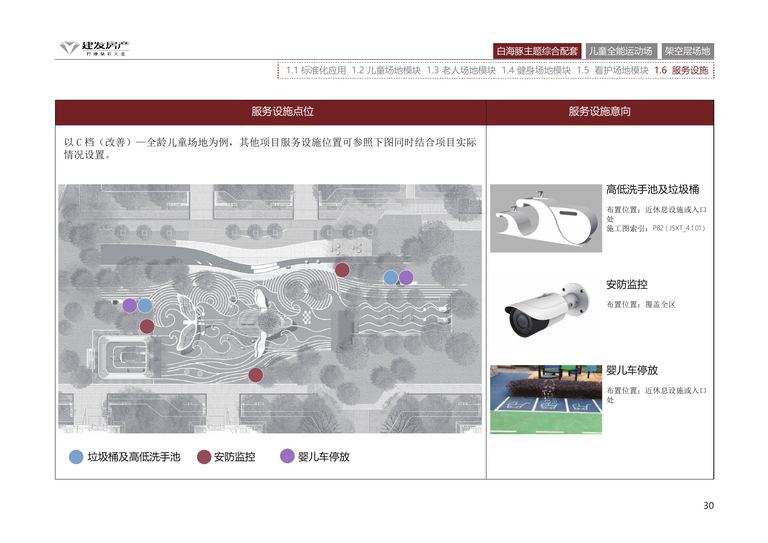This screenshot has height=543, width=768.
Task: Open the stroller parking photo
Action: pos(546,400)
